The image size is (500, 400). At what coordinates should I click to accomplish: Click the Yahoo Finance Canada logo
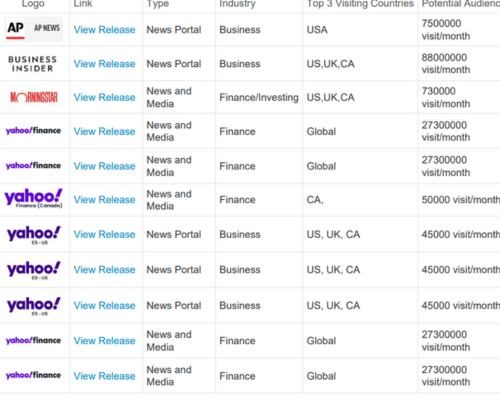(33, 199)
